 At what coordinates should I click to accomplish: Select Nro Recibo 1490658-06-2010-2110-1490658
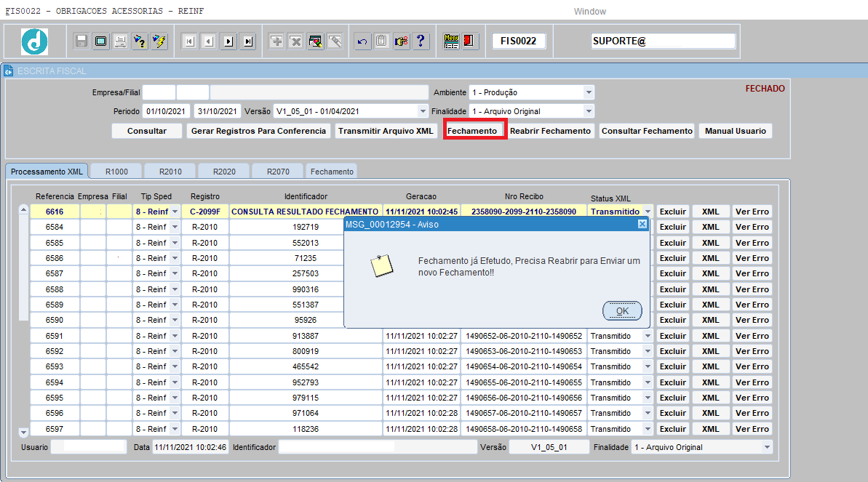click(524, 429)
